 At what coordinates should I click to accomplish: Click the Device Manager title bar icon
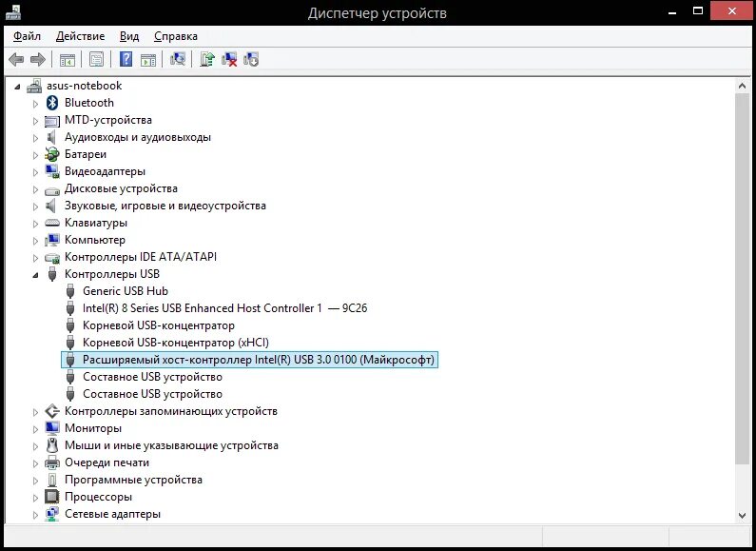pyautogui.click(x=13, y=11)
